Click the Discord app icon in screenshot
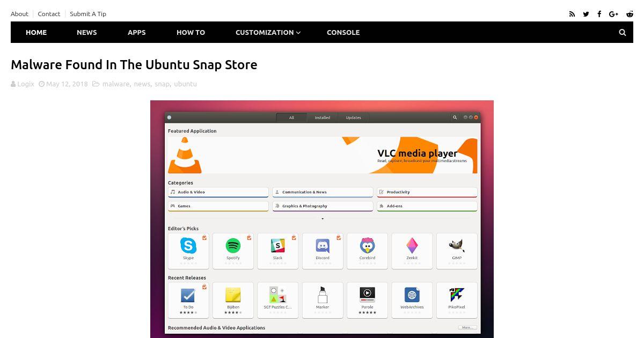644x338 pixels. pyautogui.click(x=323, y=246)
